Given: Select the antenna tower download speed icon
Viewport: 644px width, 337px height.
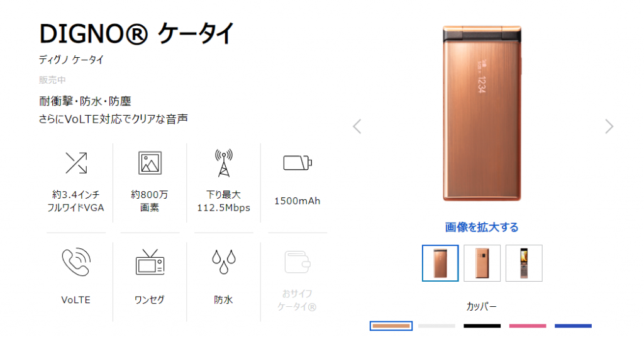Looking at the screenshot, I should 224,163.
